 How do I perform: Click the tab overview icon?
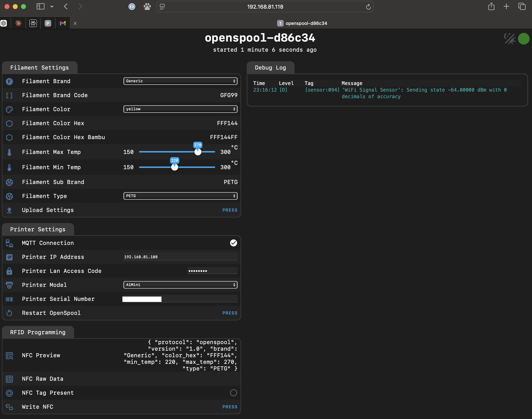point(522,7)
